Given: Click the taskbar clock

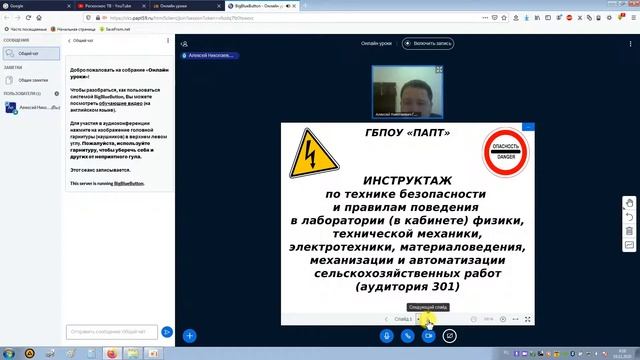Looking at the screenshot, I should coord(622,353).
